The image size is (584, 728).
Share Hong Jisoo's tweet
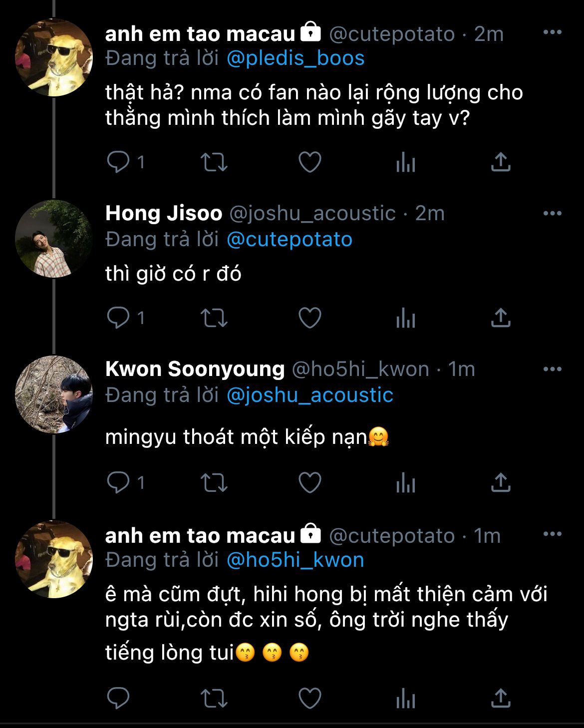[501, 318]
